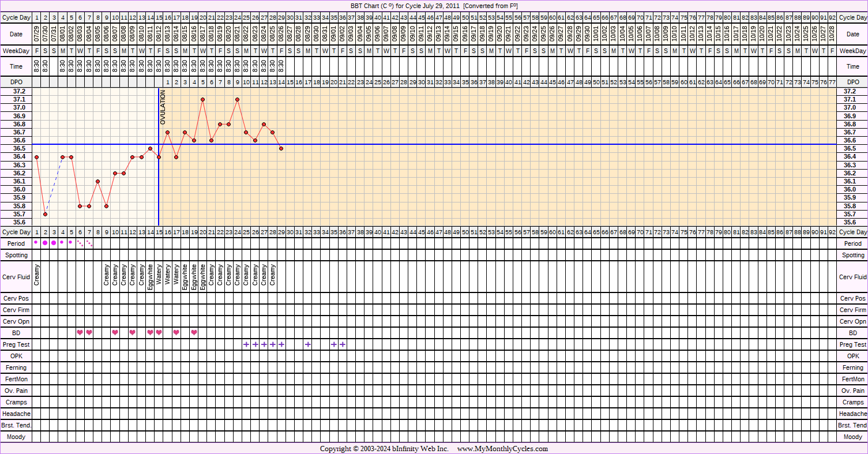Viewport: 868px width, 454px height.
Task: Select the BD heart on cycle day 12
Action: [133, 332]
